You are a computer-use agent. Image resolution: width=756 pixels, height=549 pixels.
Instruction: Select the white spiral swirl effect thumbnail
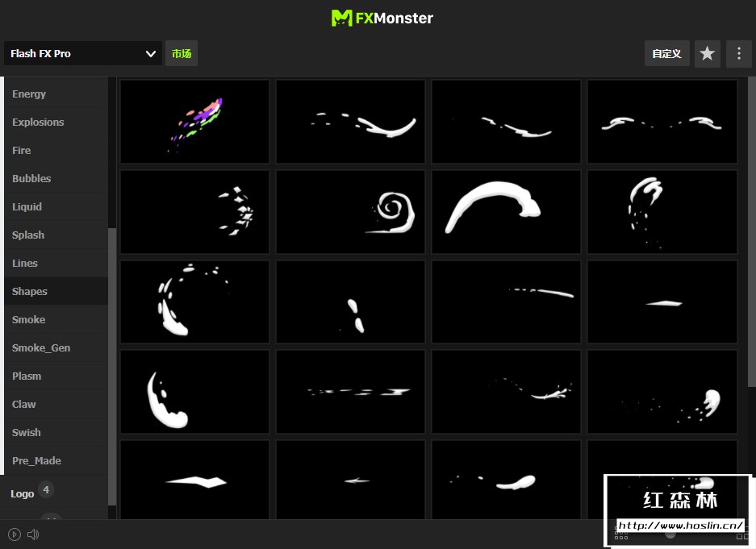coord(350,212)
